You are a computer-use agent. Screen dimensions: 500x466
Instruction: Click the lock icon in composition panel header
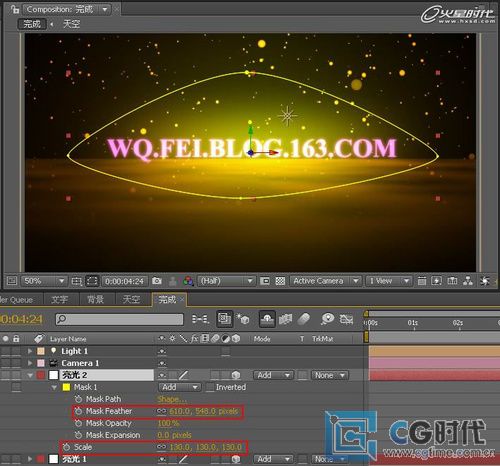click(15, 9)
